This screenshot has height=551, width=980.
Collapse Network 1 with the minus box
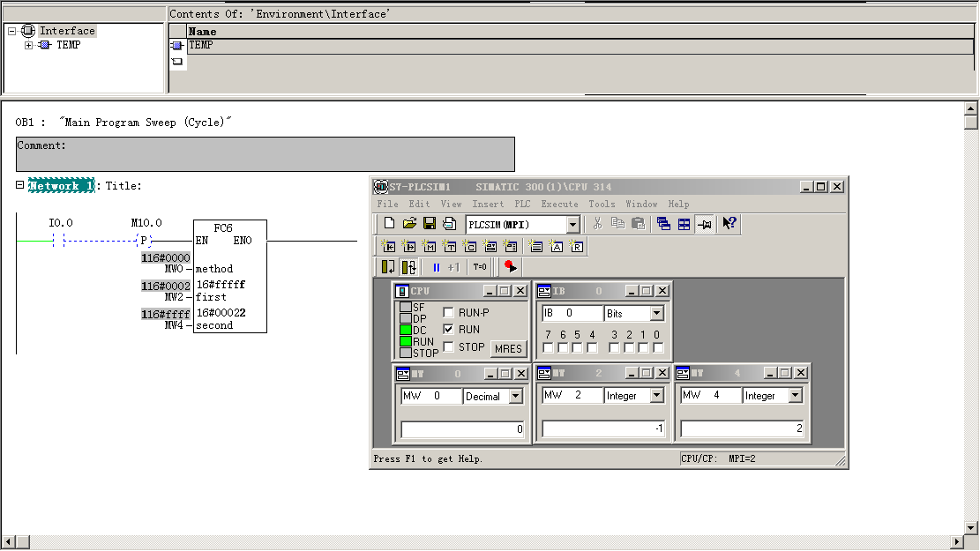(x=20, y=185)
